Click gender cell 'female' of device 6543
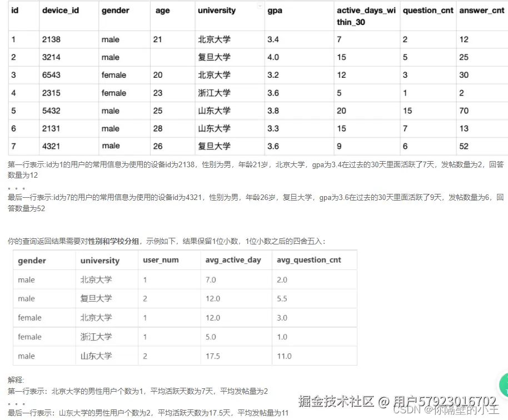Screen dimensions: 508x420 pyautogui.click(x=114, y=75)
